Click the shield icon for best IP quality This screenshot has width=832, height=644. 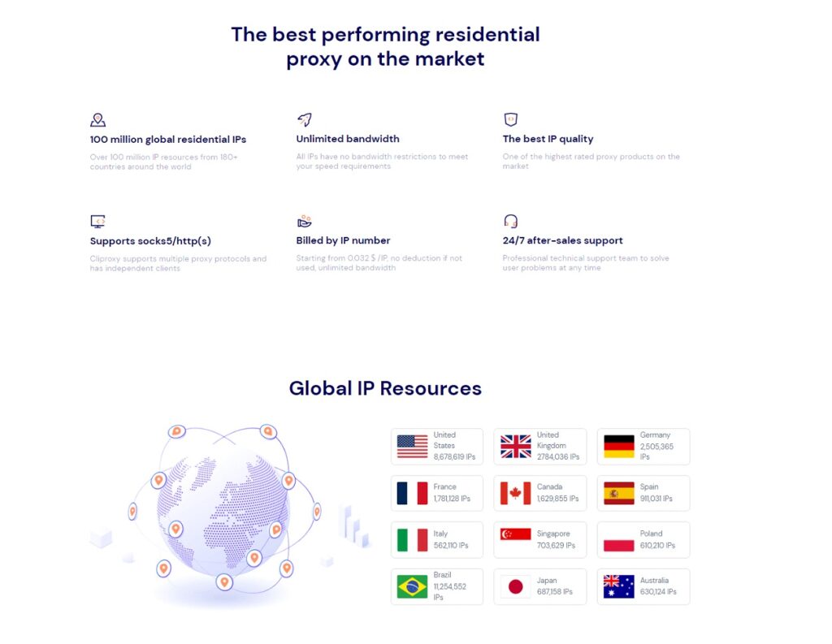[510, 119]
